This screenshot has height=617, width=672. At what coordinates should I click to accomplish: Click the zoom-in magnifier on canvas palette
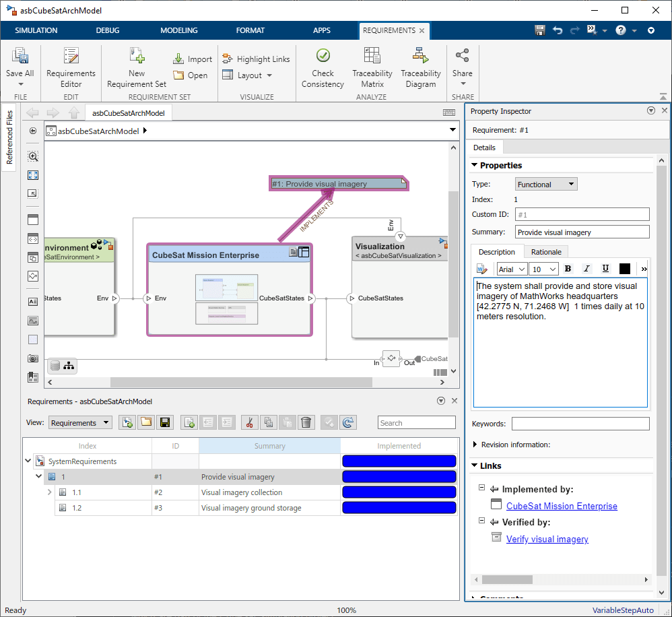(33, 156)
